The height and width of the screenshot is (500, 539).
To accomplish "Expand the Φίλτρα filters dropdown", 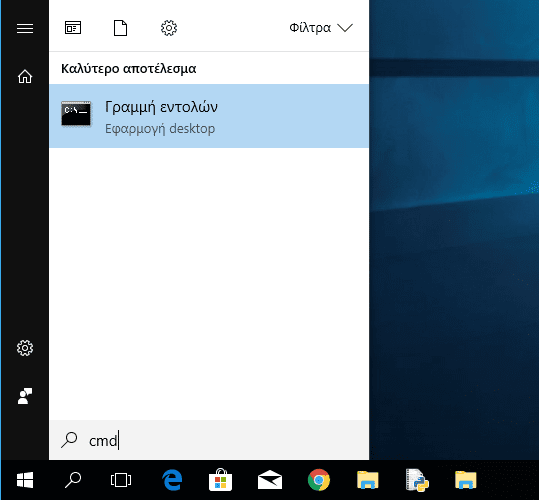I will 321,28.
